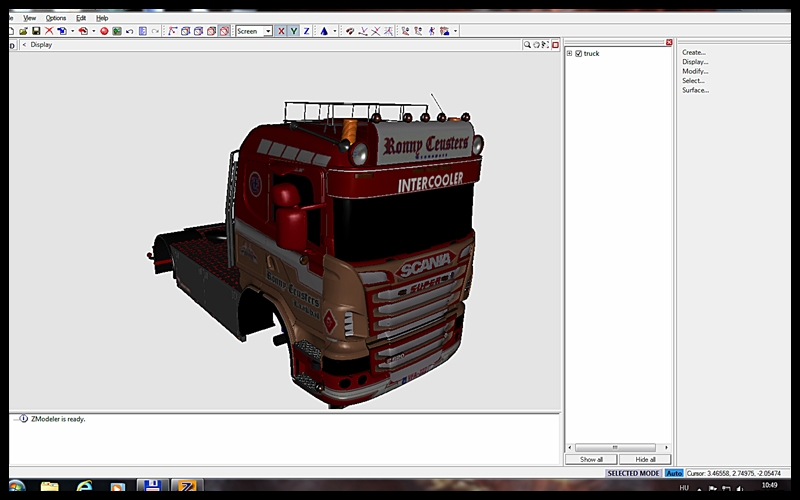Screen dimensions: 800x500
Task: Select the truck object label
Action: pos(591,53)
